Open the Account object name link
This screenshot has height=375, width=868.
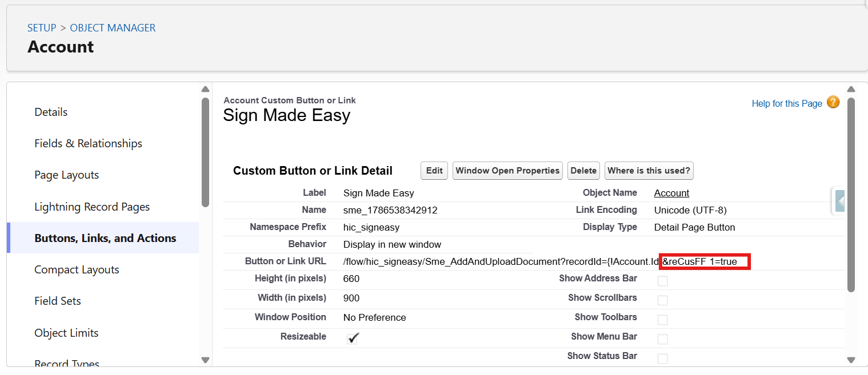[671, 193]
